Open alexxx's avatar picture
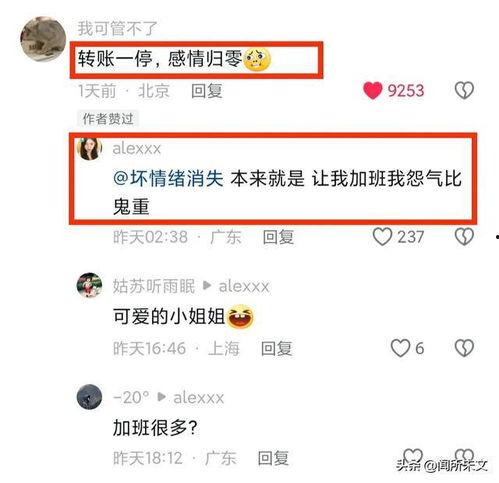The width and height of the screenshot is (499, 483). [x=89, y=149]
